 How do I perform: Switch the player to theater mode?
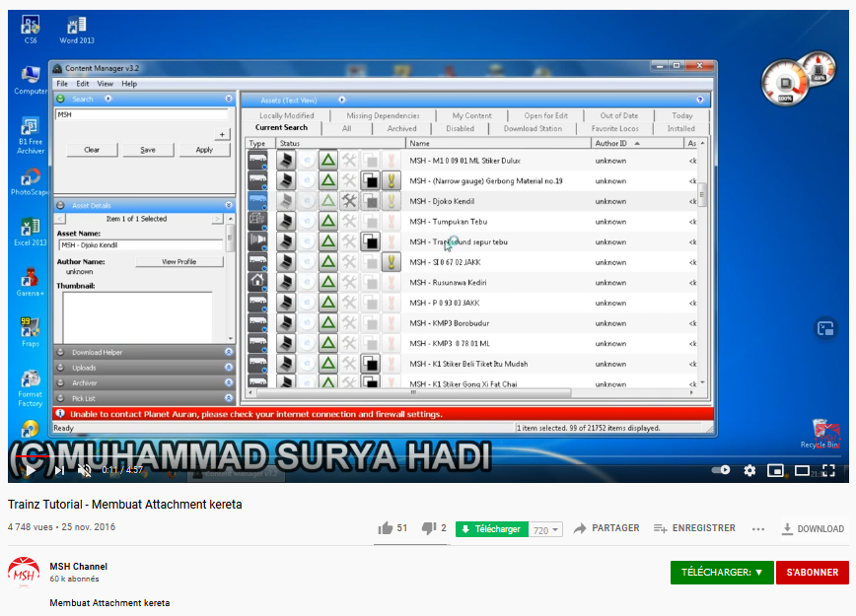tap(802, 470)
